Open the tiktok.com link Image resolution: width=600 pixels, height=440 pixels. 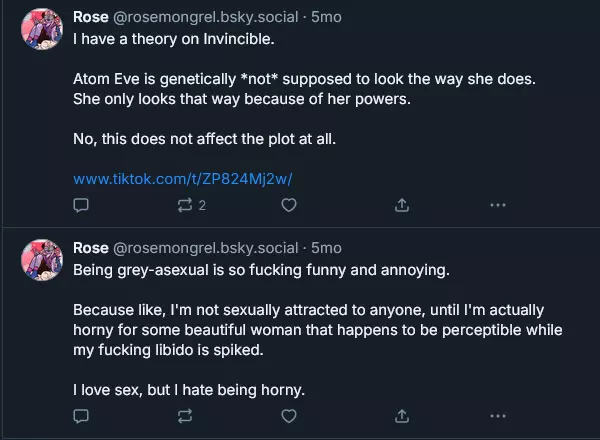pos(181,179)
